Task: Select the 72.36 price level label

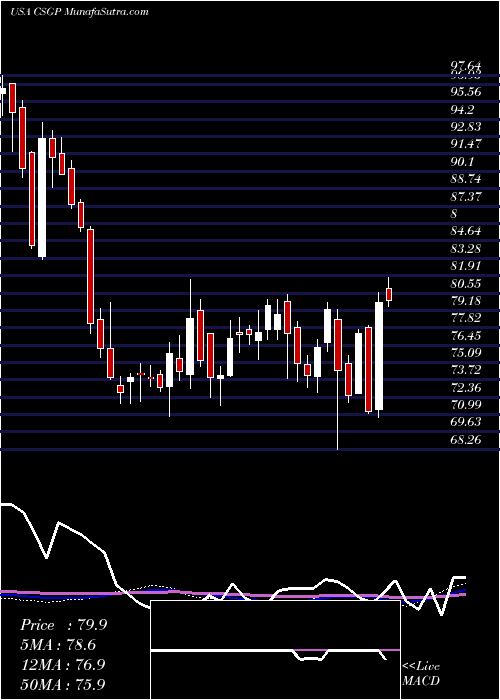Action: point(466,388)
